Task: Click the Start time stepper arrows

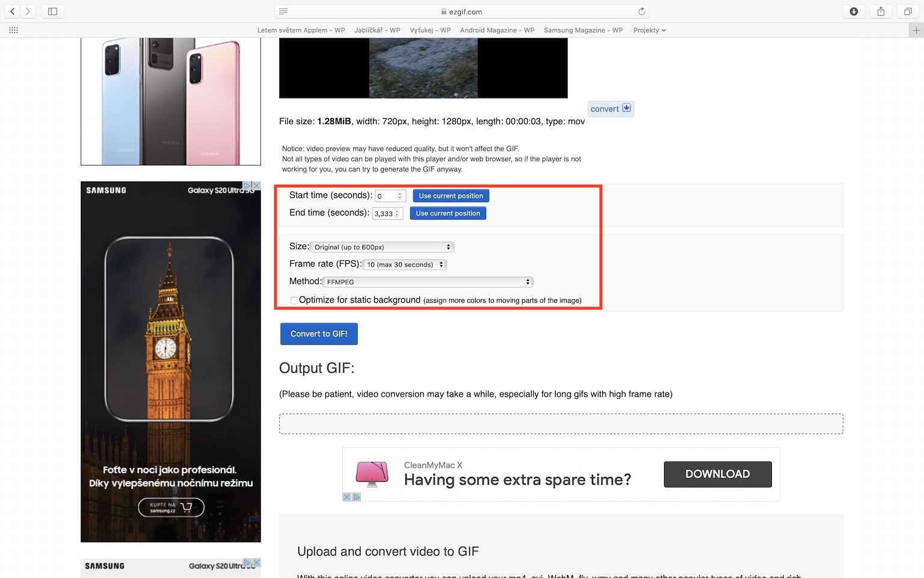Action: [x=399, y=196]
